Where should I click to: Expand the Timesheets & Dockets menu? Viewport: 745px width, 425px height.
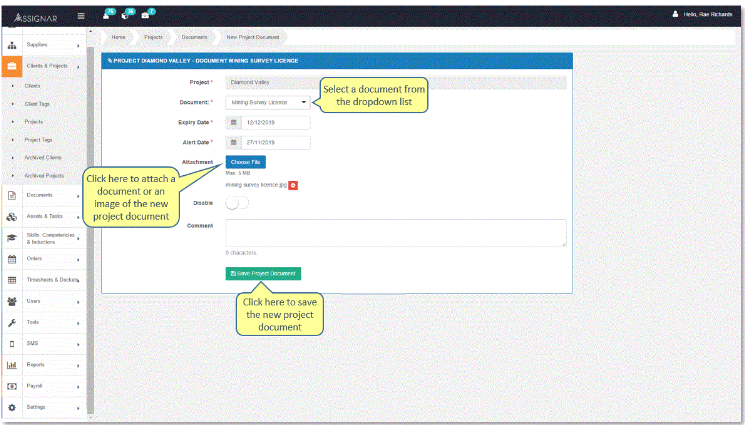coord(52,279)
